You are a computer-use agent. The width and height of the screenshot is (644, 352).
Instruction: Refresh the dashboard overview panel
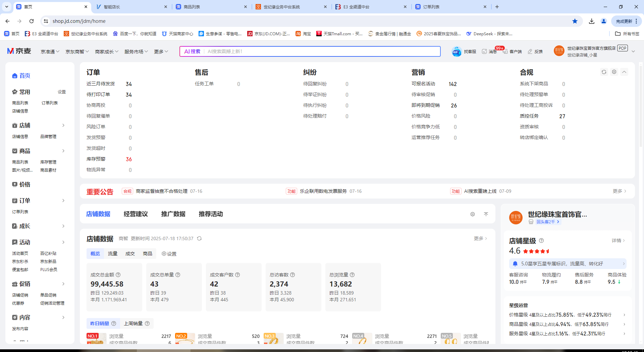(604, 72)
